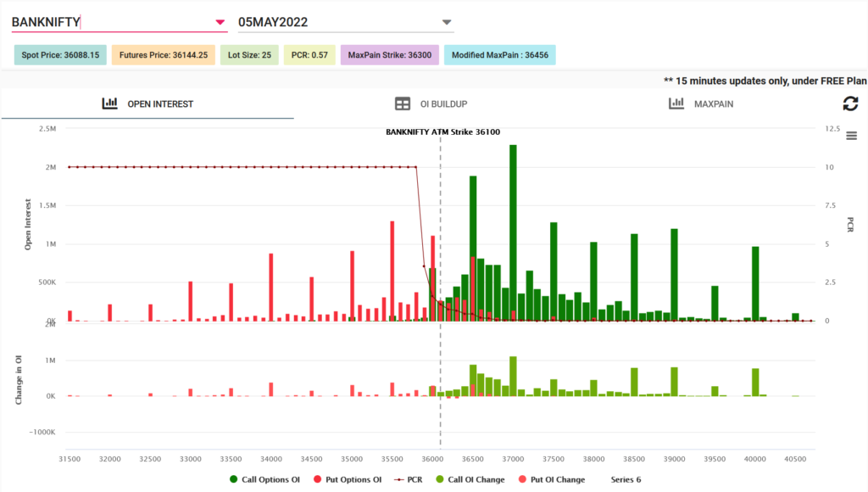Image resolution: width=868 pixels, height=492 pixels.
Task: Expand the BANKNIFTY symbol dropdown arrow
Action: click(x=220, y=22)
